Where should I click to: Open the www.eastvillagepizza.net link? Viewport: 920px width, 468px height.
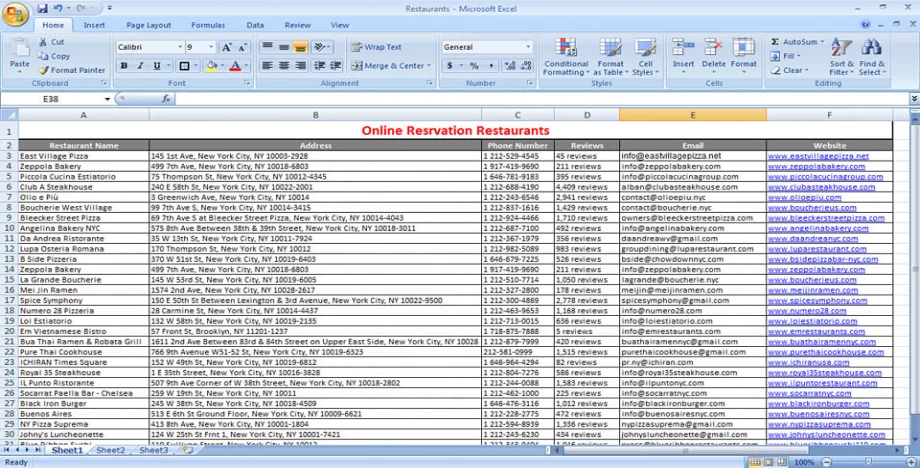[818, 157]
